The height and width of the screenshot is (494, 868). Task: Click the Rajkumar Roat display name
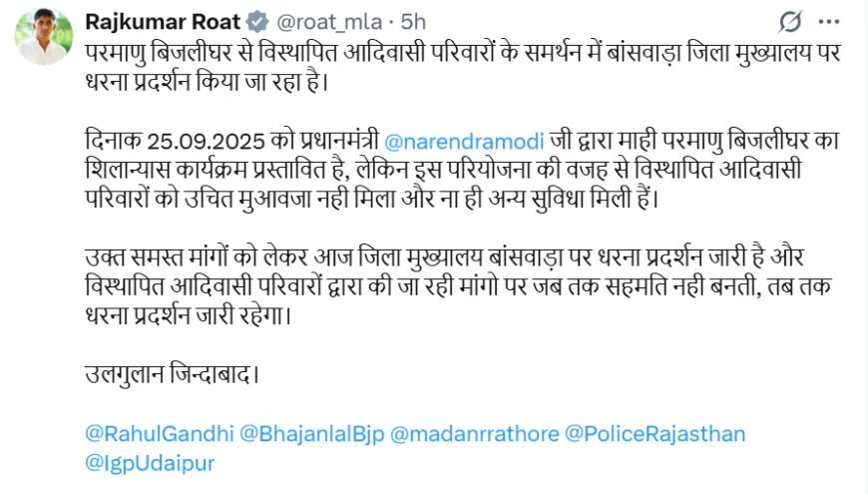(x=162, y=21)
